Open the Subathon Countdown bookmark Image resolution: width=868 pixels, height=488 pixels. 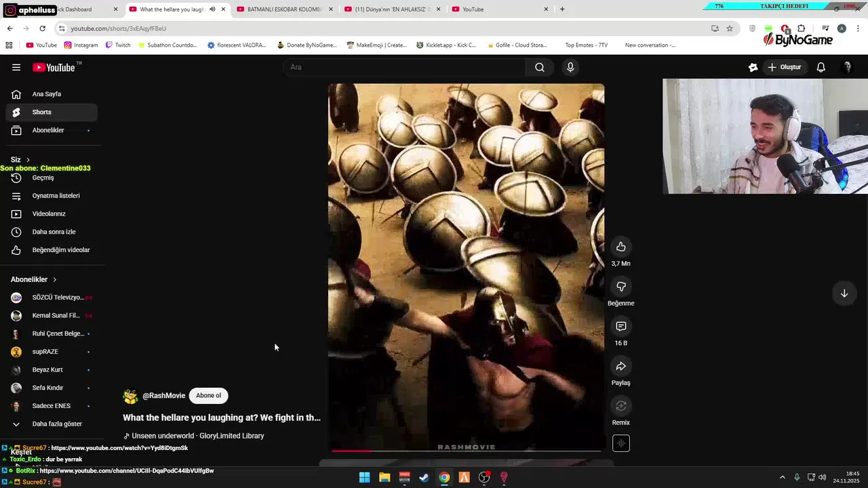(x=167, y=45)
